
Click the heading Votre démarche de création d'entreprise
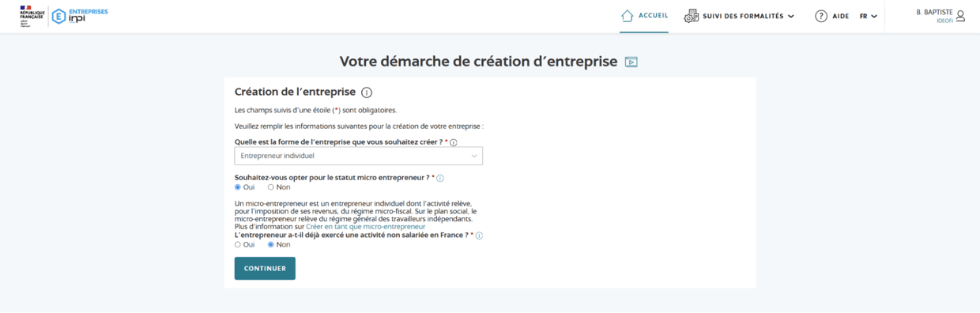479,62
